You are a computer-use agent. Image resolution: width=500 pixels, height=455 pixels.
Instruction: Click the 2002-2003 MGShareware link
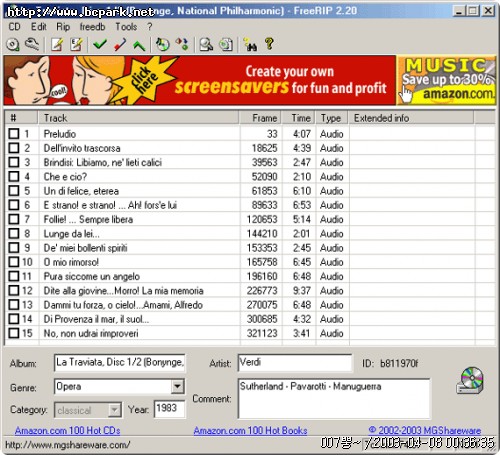425,430
